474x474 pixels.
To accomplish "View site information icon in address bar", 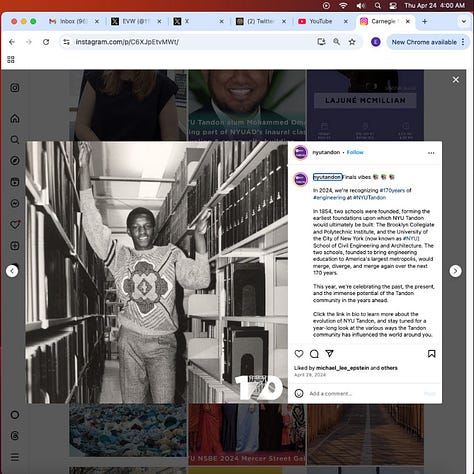I will tap(67, 42).
